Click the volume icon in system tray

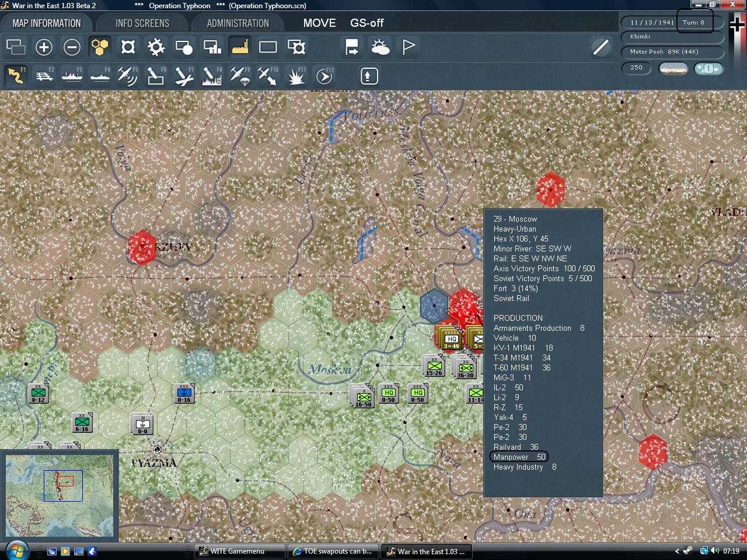(715, 551)
